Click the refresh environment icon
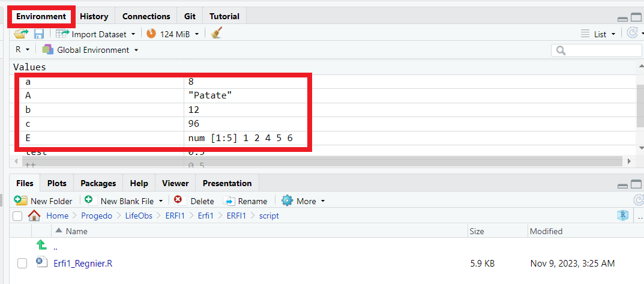 coord(632,34)
